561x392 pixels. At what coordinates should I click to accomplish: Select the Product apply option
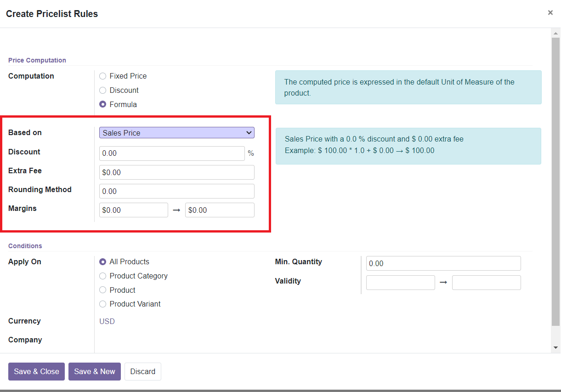(x=102, y=290)
